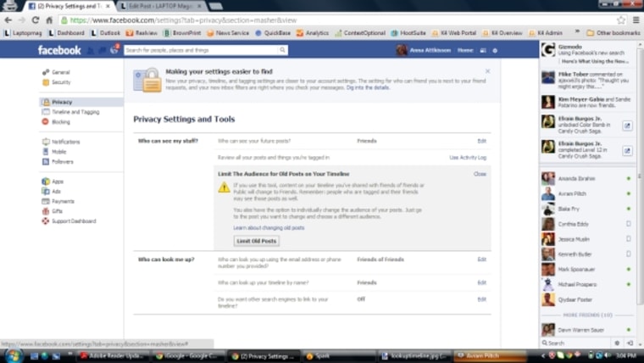
Task: Open the Windows Start button
Action: 13,356
